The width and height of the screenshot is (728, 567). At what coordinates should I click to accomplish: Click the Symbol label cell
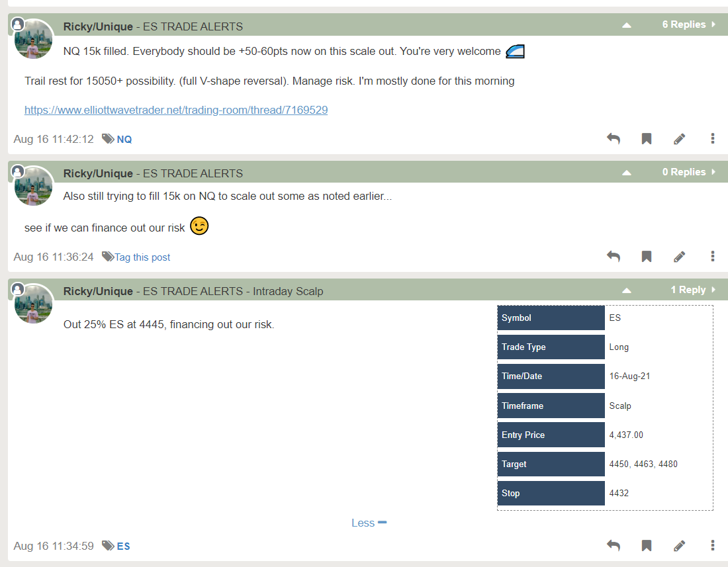point(551,318)
